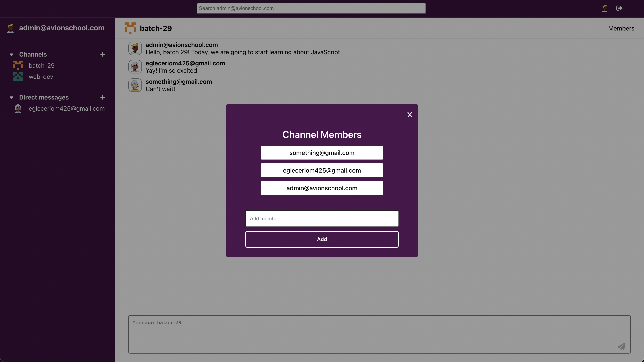Screen dimensions: 644x362
Task: Open the web-dev channel in sidebar
Action: click(41, 77)
